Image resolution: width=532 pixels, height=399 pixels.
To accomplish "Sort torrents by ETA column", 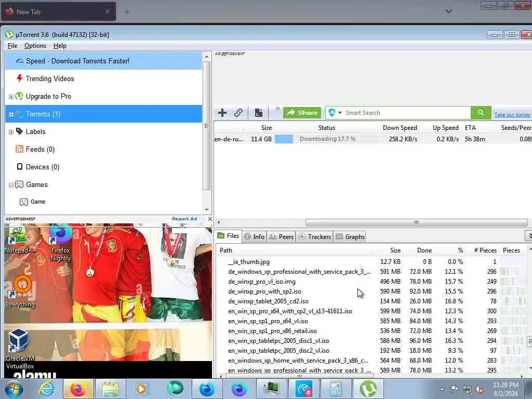I will point(470,128).
